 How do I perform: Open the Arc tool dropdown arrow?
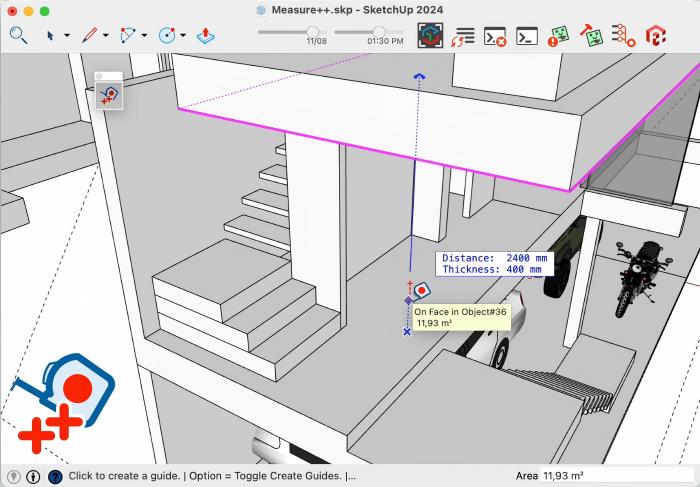[144, 35]
